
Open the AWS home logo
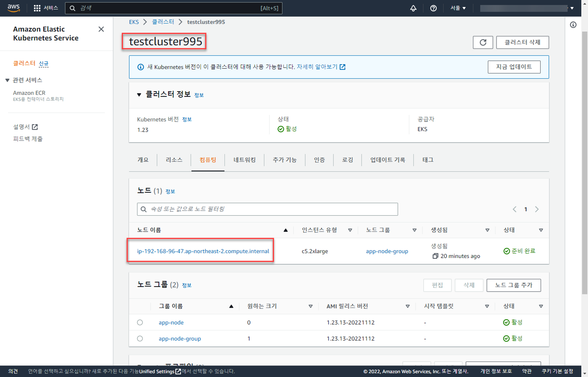pos(14,8)
